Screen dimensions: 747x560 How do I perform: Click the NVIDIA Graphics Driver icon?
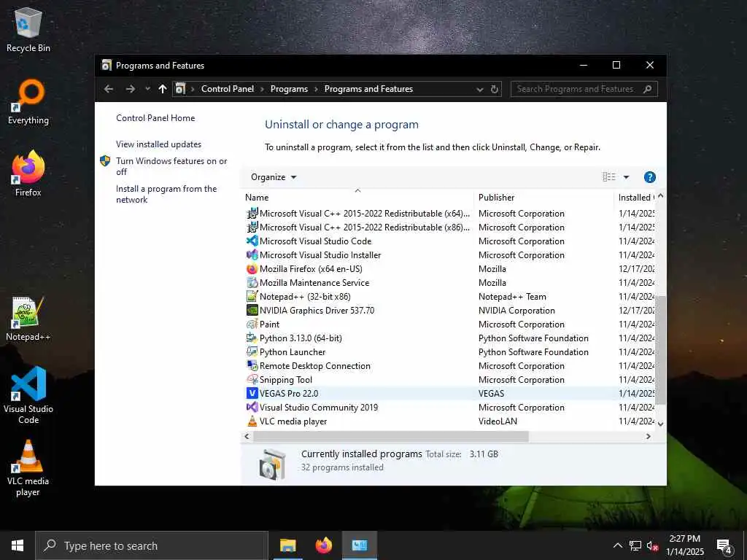coord(252,310)
